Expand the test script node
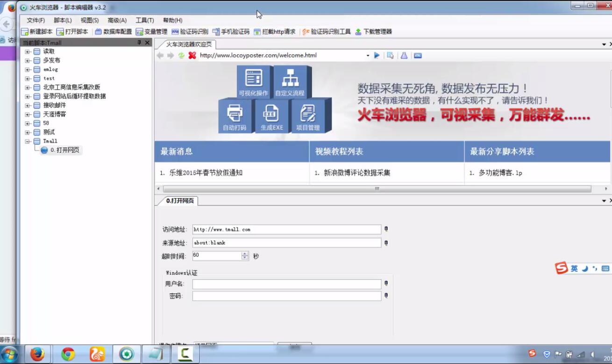612x364 pixels. pos(28,79)
